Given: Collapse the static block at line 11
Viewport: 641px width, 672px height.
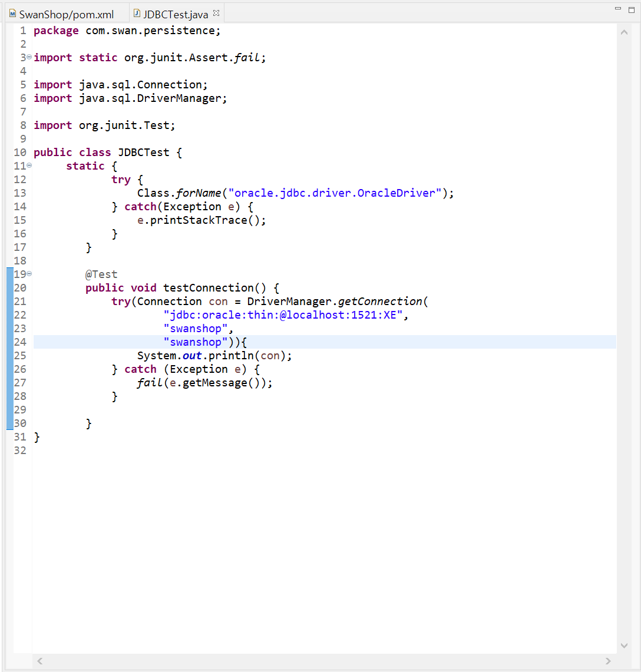Looking at the screenshot, I should pos(29,165).
